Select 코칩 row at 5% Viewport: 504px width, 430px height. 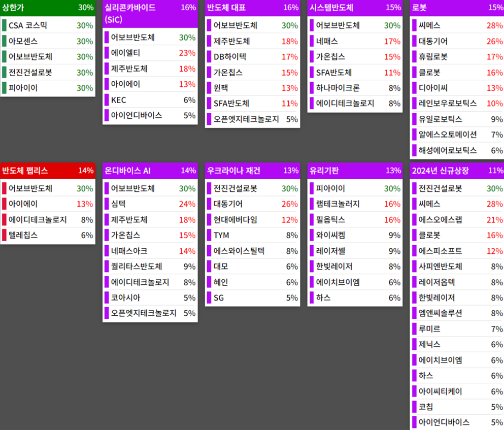457,407
